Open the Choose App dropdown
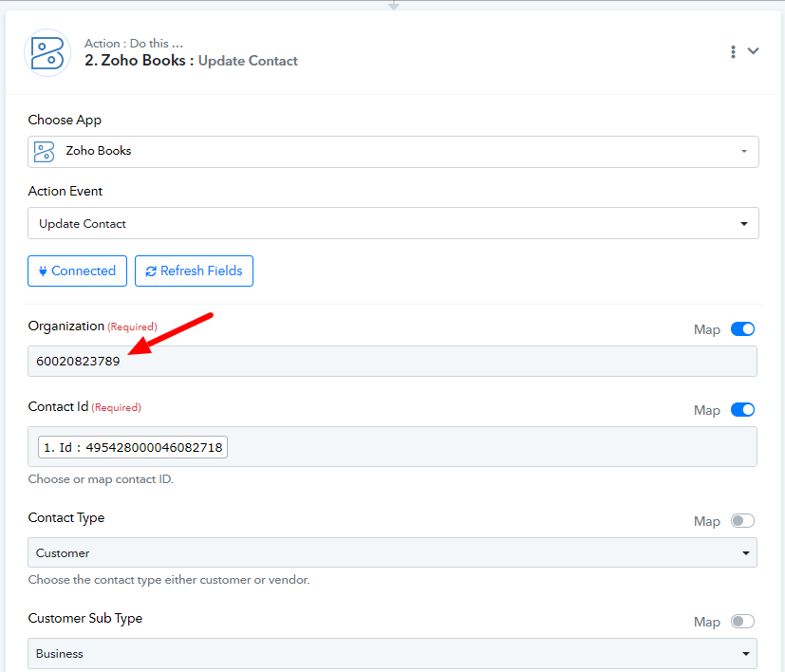The image size is (785, 672). pyautogui.click(x=393, y=152)
